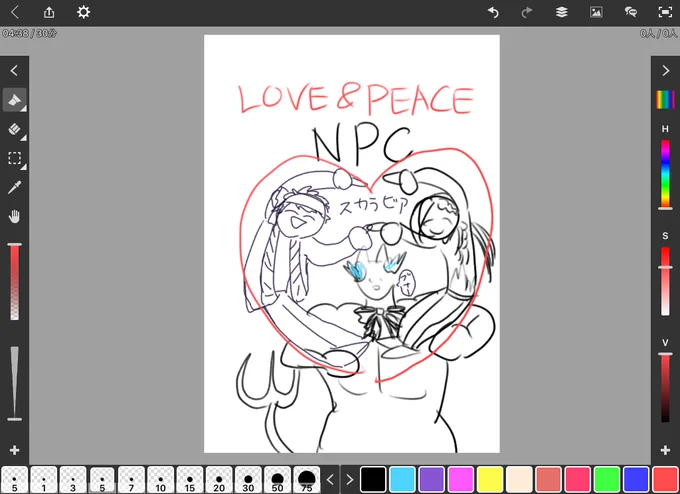680x494 pixels.
Task: Choose brush size 30
Action: coord(248,480)
